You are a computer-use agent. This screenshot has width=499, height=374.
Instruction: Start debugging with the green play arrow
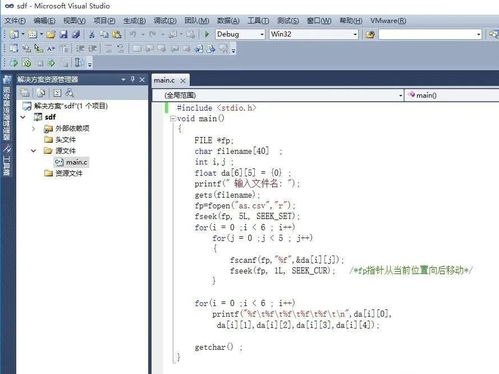(207, 34)
